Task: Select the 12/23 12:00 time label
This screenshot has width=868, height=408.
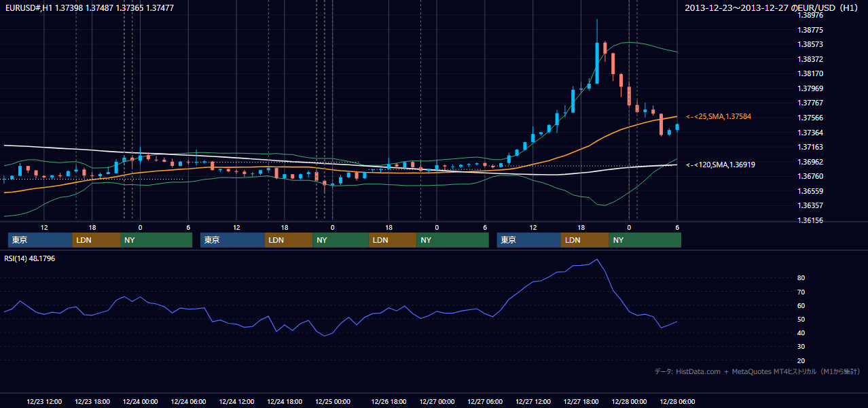Action: [x=45, y=402]
